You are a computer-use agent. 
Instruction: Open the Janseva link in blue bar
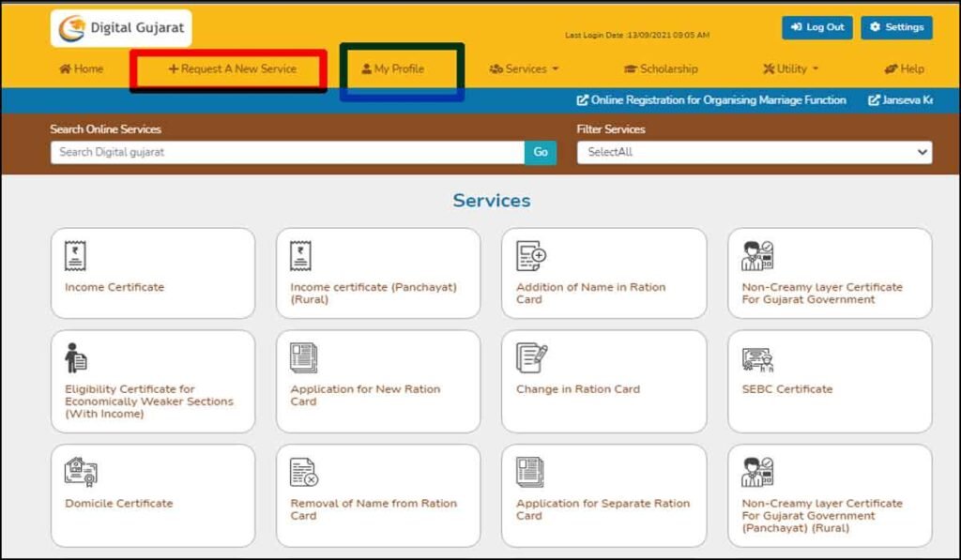click(x=900, y=99)
